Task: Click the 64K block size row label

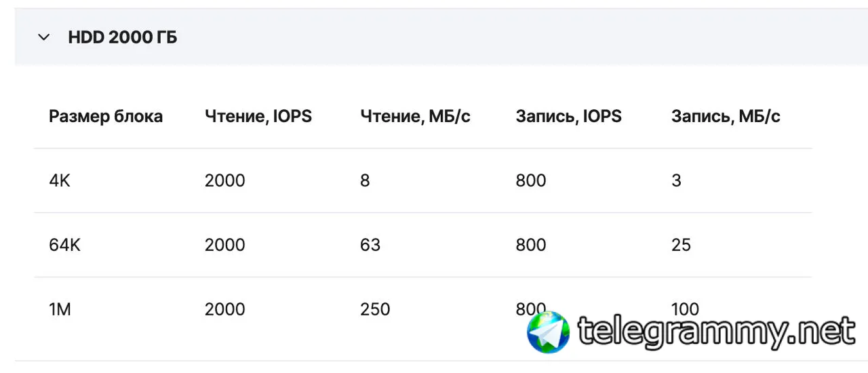Action: coord(64,245)
